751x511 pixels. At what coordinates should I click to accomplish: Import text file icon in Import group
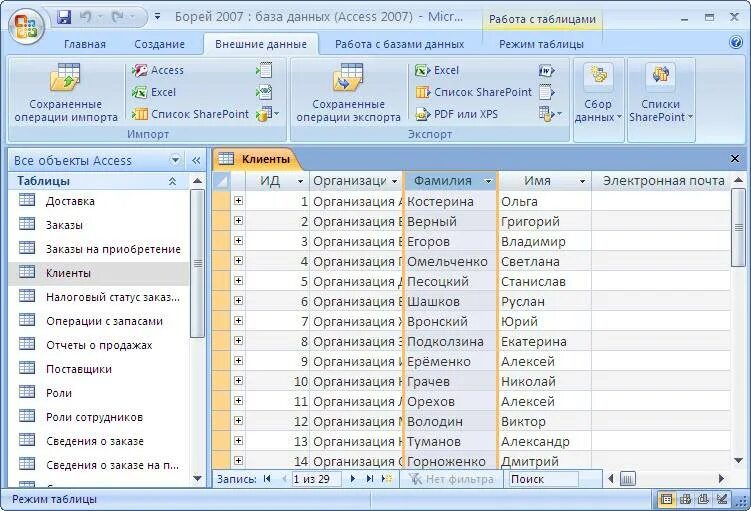[x=264, y=70]
